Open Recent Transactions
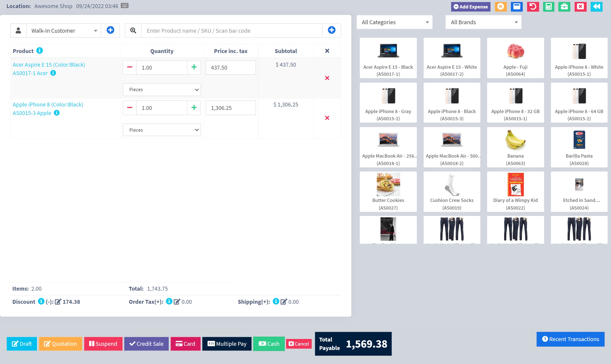The image size is (611, 364). [570, 339]
